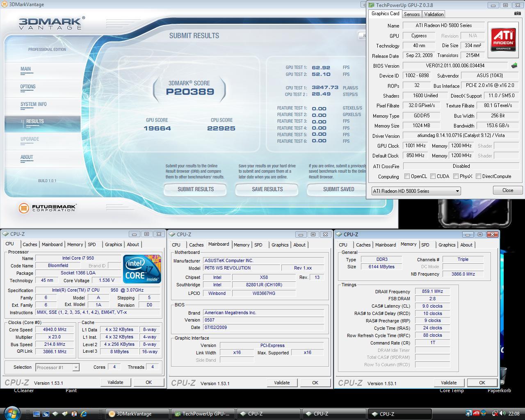Go to SYSTEM INFO in 3DMark Vantage sidebar

tap(34, 104)
